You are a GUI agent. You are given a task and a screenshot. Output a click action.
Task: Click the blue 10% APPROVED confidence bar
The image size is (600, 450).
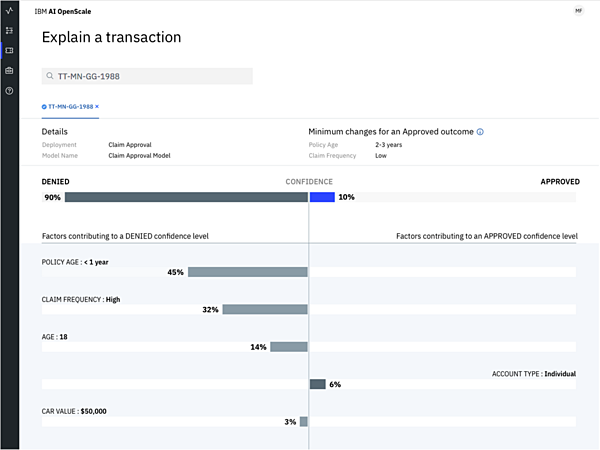[x=322, y=197]
